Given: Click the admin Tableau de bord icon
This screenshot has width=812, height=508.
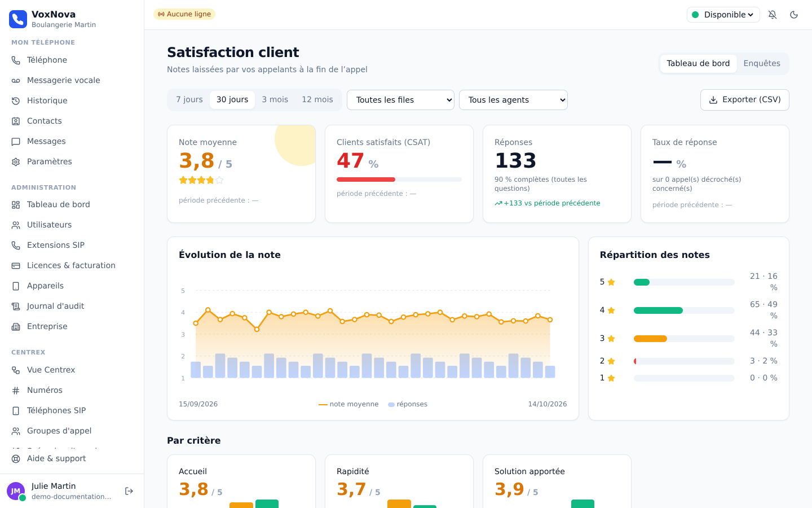Looking at the screenshot, I should [x=16, y=204].
